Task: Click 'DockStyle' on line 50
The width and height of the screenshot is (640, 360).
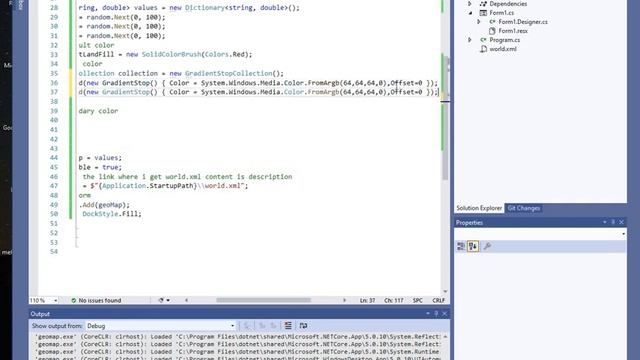Action: tap(100, 214)
